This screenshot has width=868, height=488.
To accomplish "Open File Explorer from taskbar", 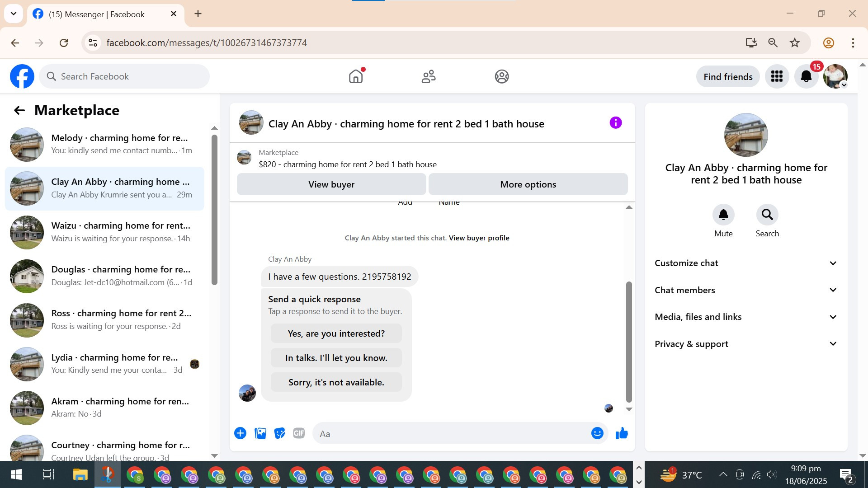I will [80, 474].
